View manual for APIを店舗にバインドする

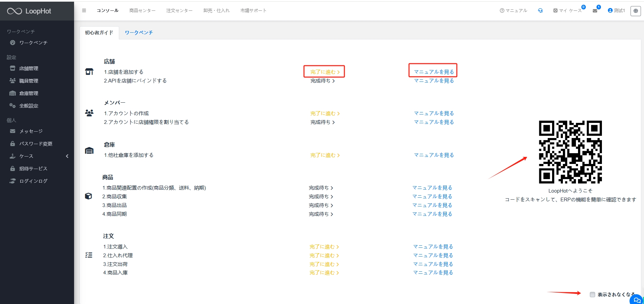pos(434,81)
